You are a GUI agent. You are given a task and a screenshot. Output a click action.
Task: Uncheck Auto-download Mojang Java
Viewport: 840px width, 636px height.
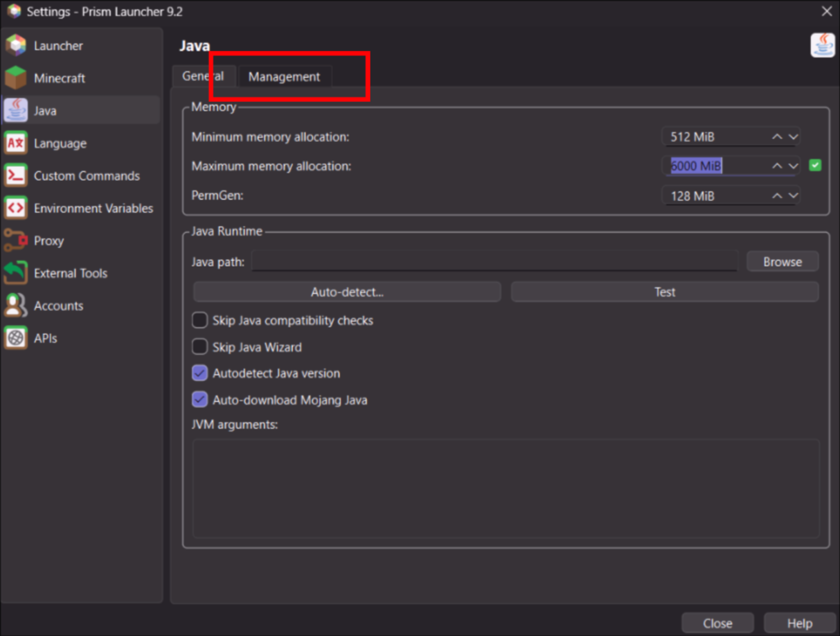pyautogui.click(x=199, y=400)
